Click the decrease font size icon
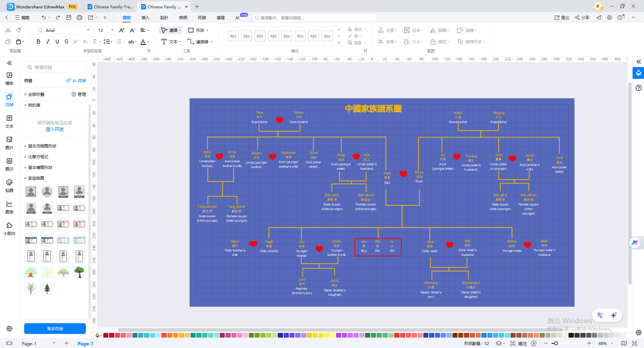This screenshot has height=348, width=644. pos(132,30)
